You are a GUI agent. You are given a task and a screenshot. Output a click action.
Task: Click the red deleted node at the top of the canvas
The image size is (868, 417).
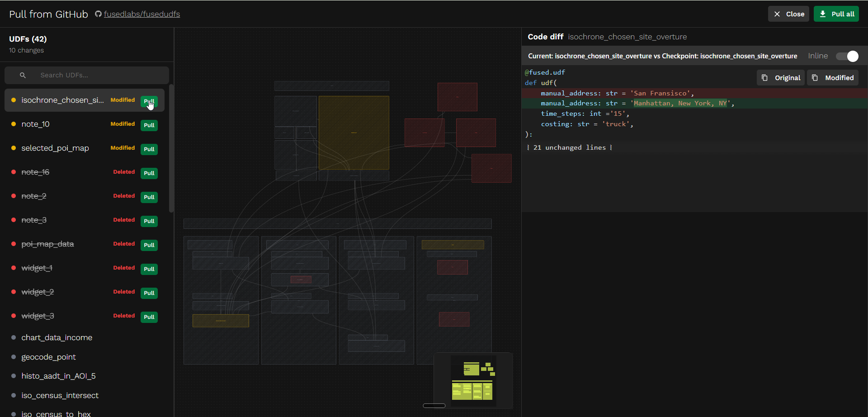[457, 97]
